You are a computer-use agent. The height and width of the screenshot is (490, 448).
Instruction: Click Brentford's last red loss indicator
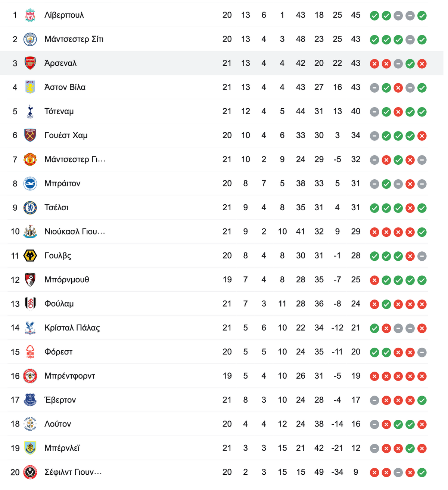(x=422, y=376)
